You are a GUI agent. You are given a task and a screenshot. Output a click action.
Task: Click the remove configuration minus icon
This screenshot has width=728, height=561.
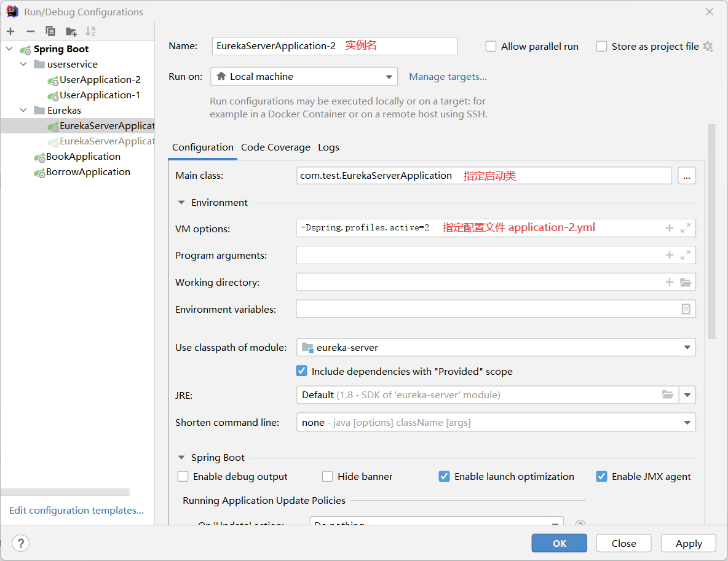[x=30, y=31]
